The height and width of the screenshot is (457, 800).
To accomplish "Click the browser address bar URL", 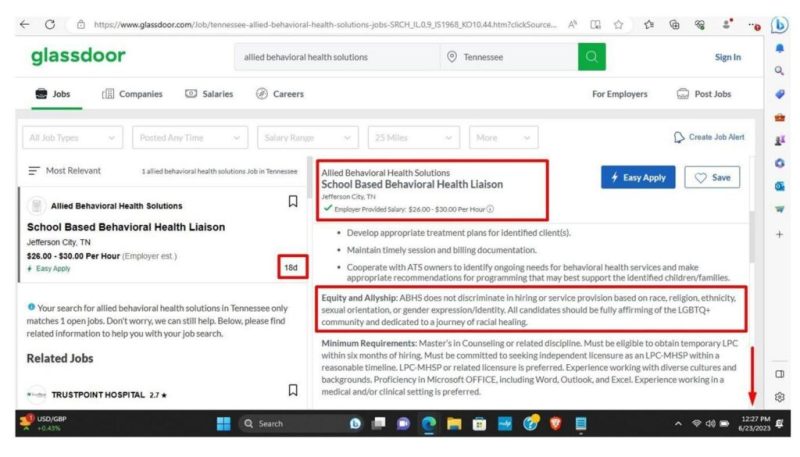I will coord(325,24).
